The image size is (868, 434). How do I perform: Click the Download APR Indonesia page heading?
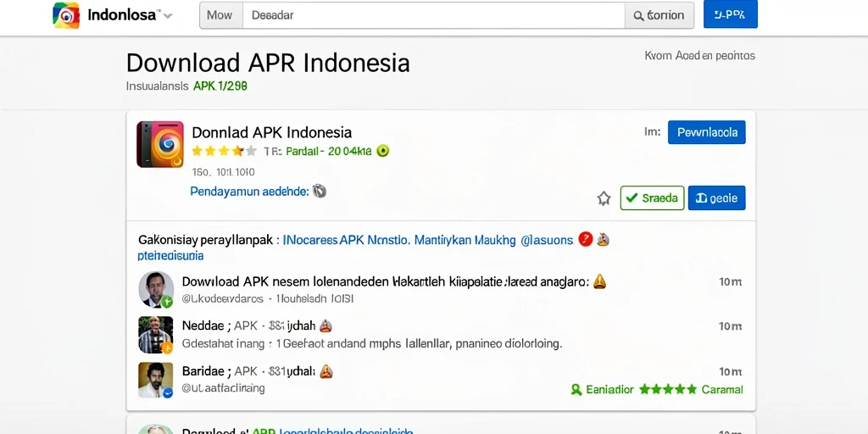click(x=268, y=63)
